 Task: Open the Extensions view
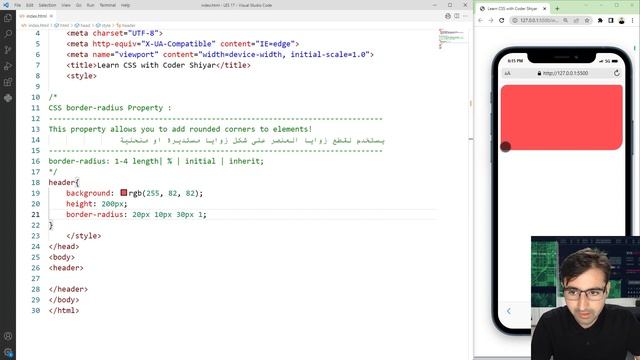(x=8, y=82)
